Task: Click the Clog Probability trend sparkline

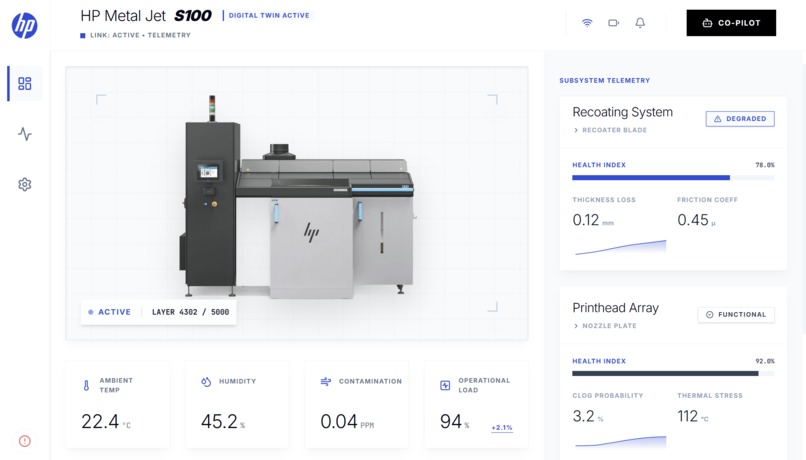Action: click(620, 441)
